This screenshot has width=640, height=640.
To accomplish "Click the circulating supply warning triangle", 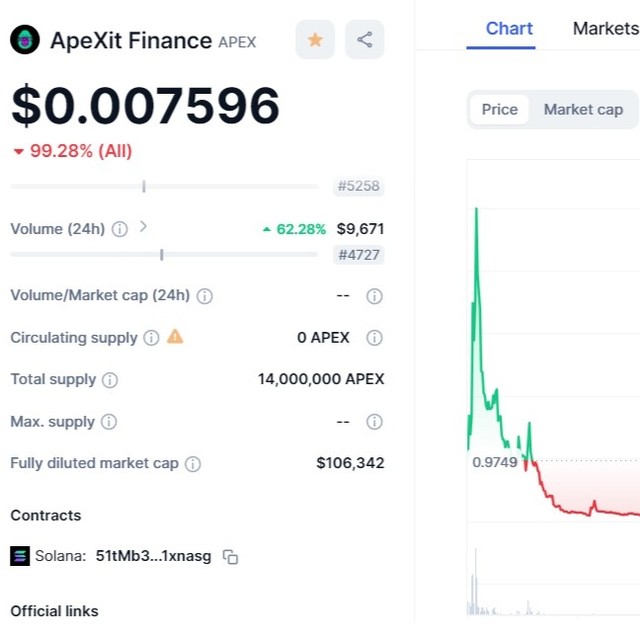I will pos(175,337).
